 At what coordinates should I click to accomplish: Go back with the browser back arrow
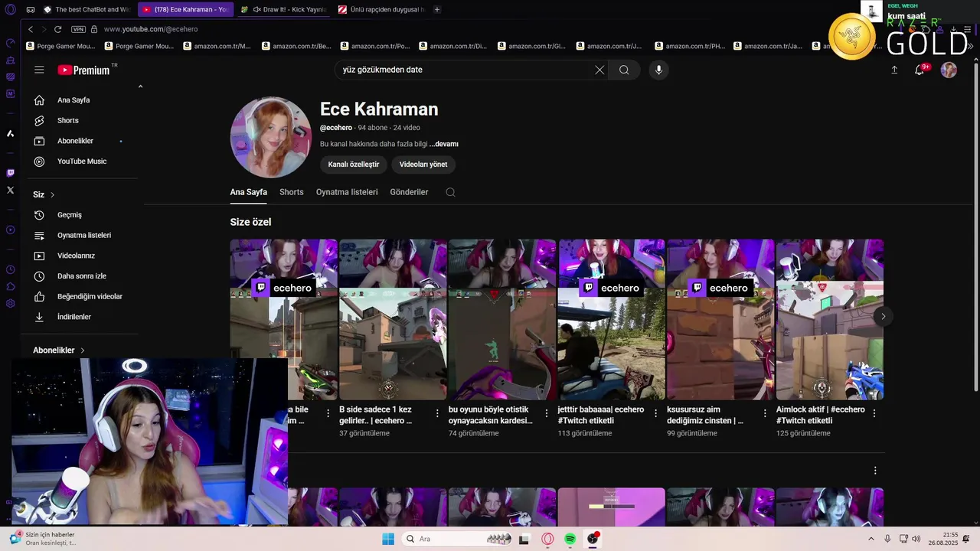click(31, 29)
